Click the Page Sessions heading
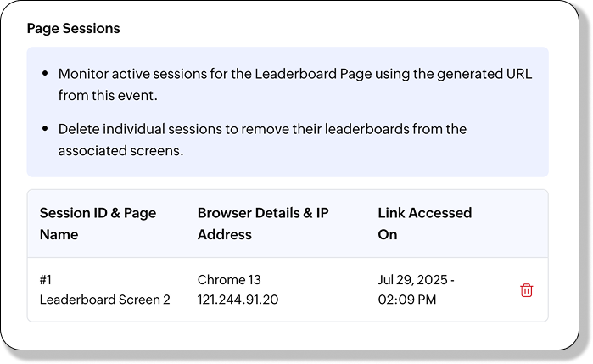The image size is (593, 364). [x=73, y=28]
